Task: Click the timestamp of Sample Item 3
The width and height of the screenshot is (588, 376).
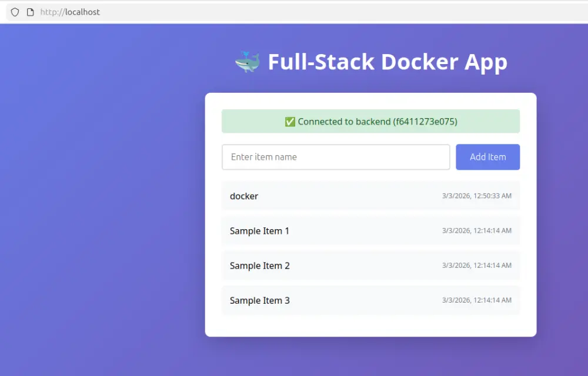Action: [x=477, y=300]
